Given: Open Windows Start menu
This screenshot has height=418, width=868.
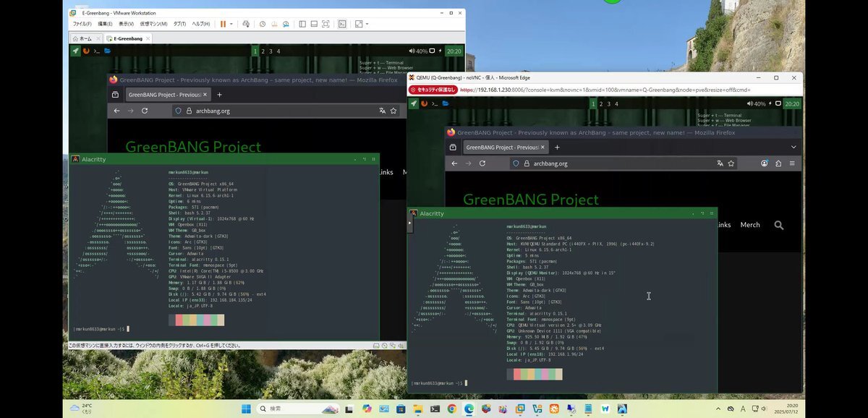Looking at the screenshot, I should [x=246, y=409].
